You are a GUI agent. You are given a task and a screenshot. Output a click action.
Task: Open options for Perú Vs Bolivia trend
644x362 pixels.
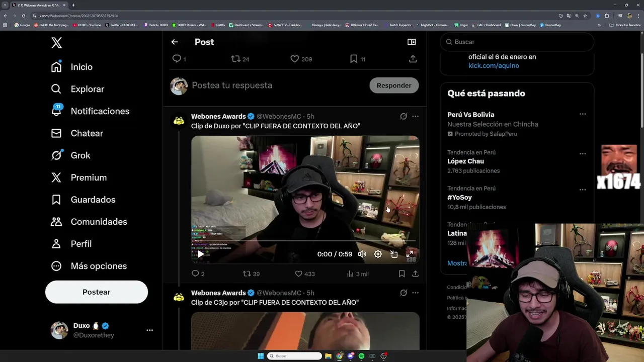[583, 114]
